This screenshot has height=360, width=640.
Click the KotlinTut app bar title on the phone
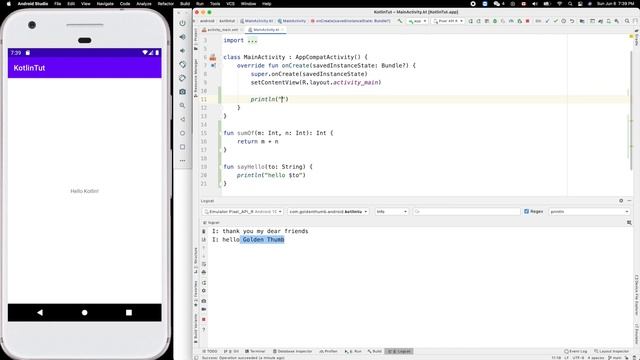point(29,68)
